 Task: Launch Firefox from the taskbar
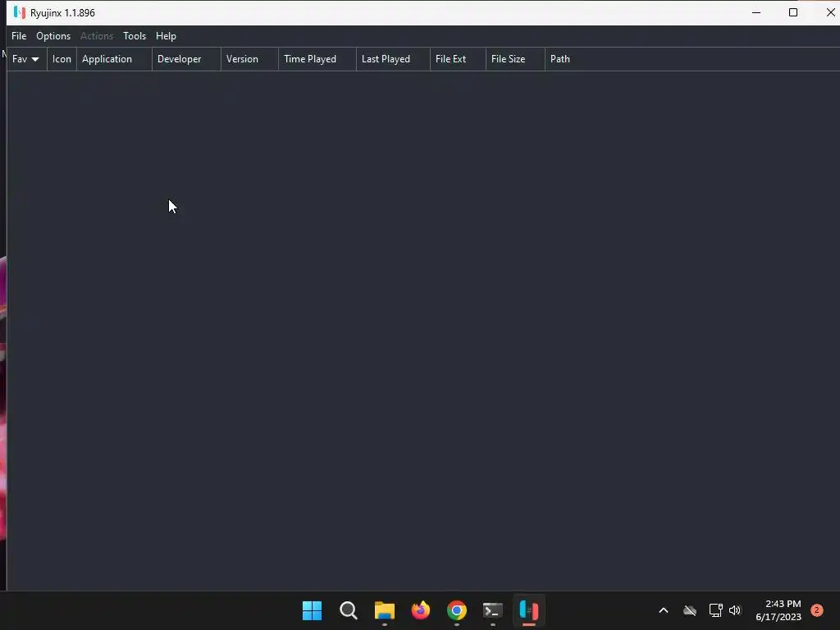(x=421, y=610)
